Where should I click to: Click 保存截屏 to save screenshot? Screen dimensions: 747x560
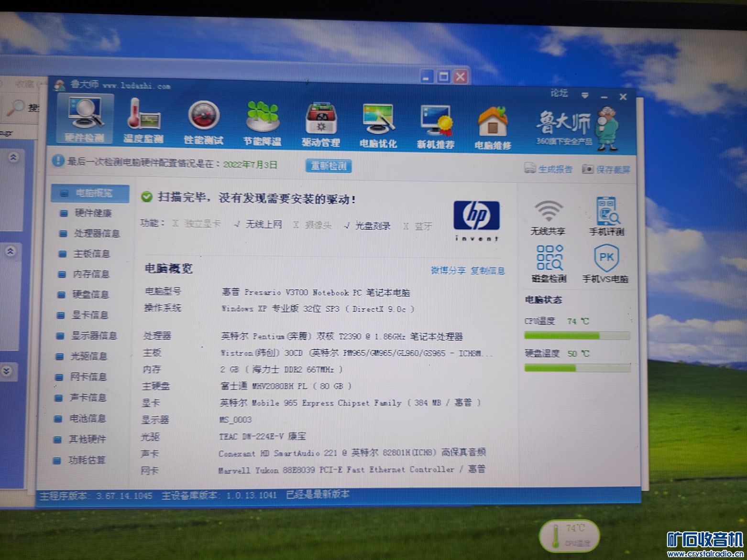(x=606, y=169)
